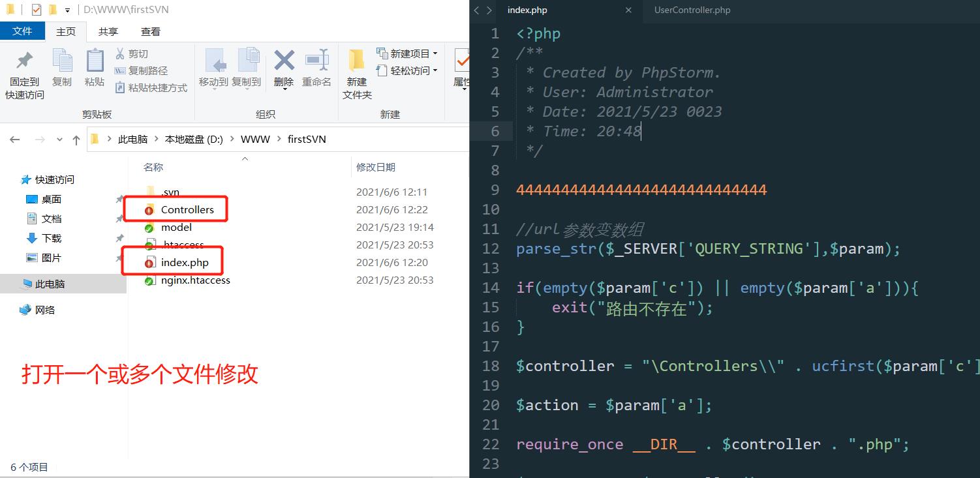The height and width of the screenshot is (478, 980).
Task: Click WWW in the address breadcrumb
Action: point(255,140)
